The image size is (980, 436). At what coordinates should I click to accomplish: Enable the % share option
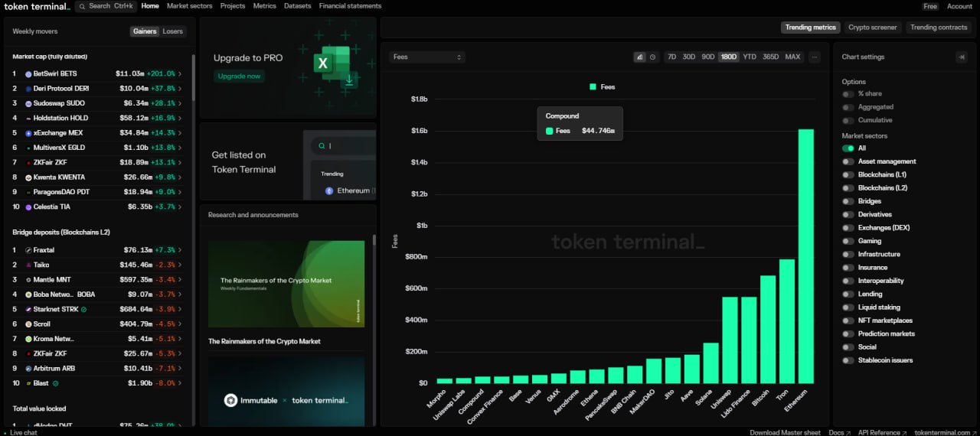tap(848, 94)
